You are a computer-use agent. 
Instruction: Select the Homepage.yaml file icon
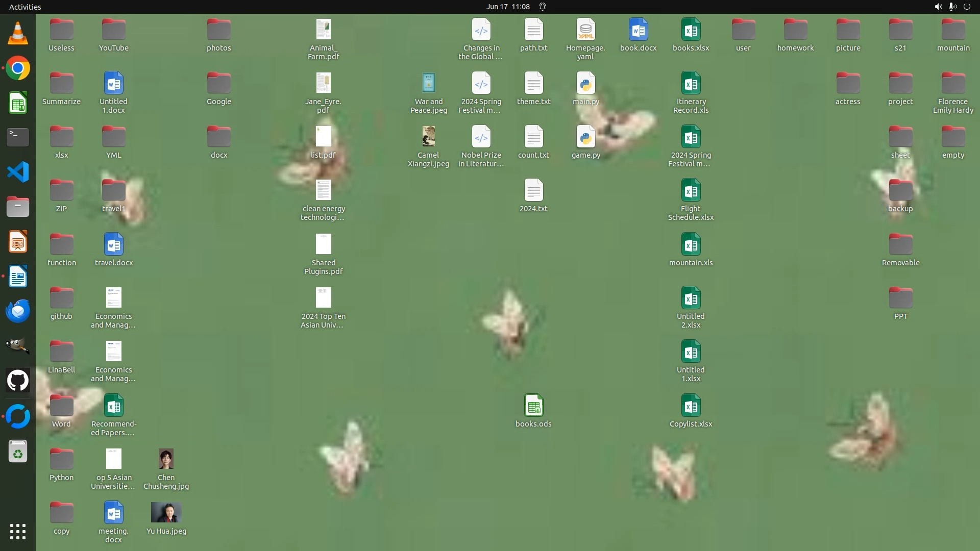tap(585, 30)
